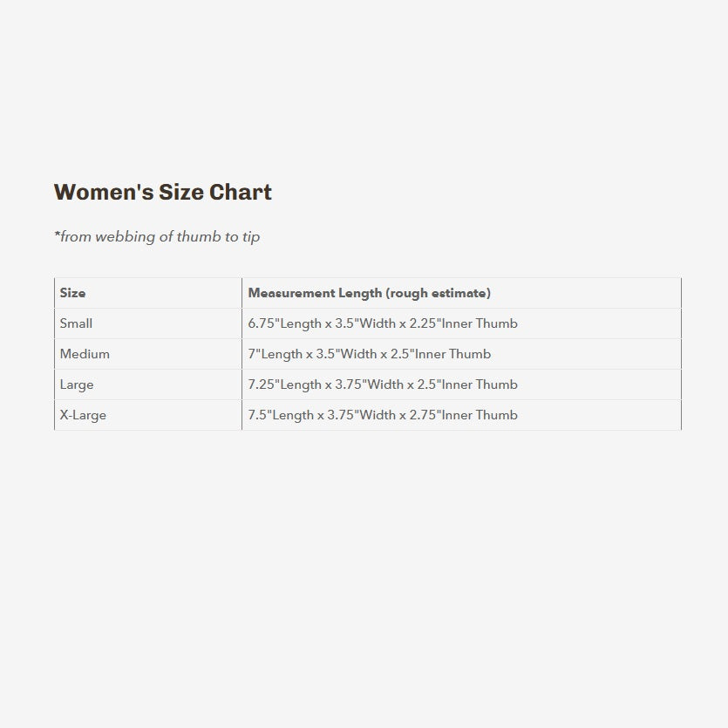Click the X-Large size label

(x=83, y=415)
